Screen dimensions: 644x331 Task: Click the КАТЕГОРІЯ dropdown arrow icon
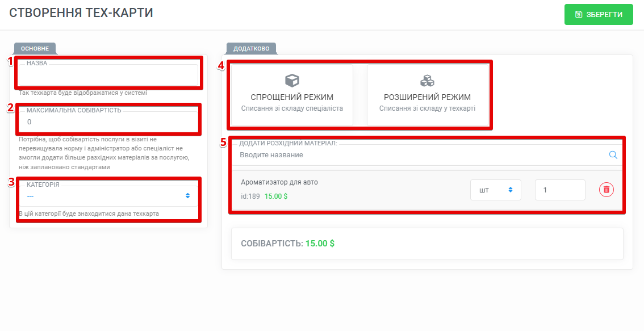tap(188, 196)
